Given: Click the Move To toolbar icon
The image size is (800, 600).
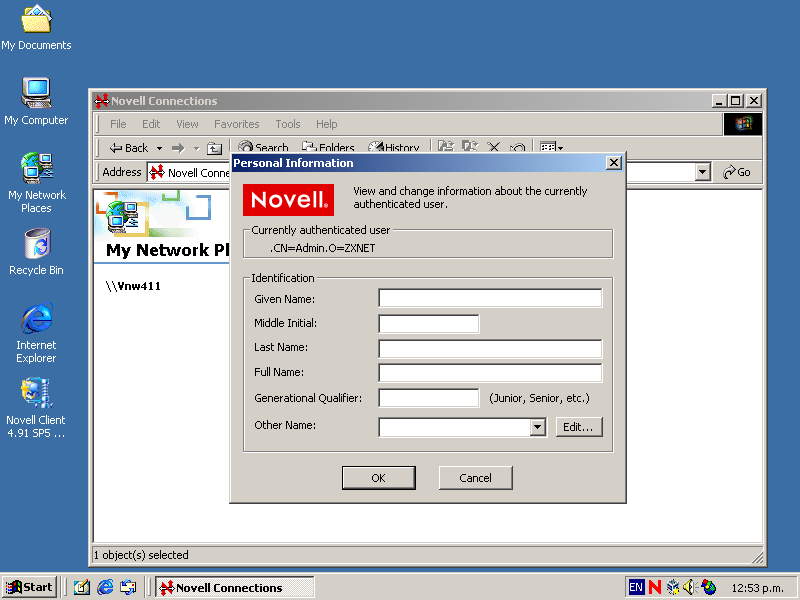Looking at the screenshot, I should coord(446,147).
